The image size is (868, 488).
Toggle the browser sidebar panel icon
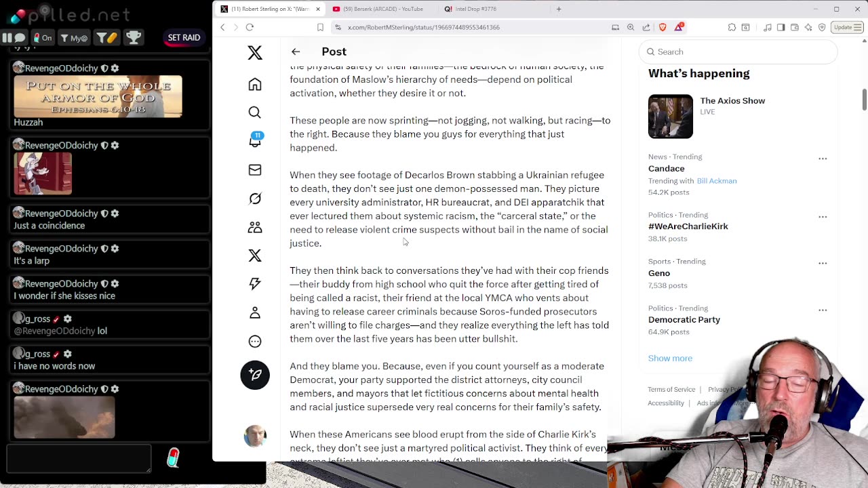(781, 27)
